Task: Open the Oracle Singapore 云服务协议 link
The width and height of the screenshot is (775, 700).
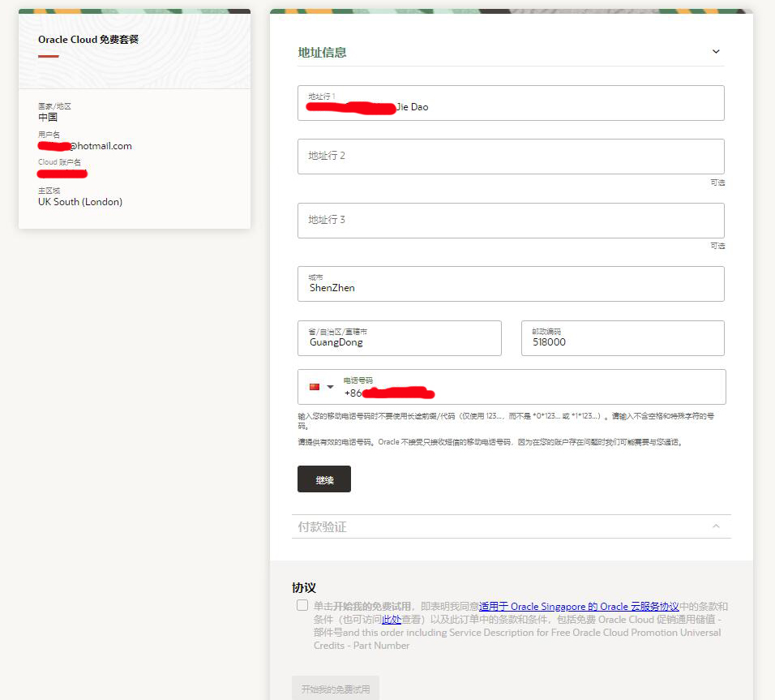Action: click(579, 606)
